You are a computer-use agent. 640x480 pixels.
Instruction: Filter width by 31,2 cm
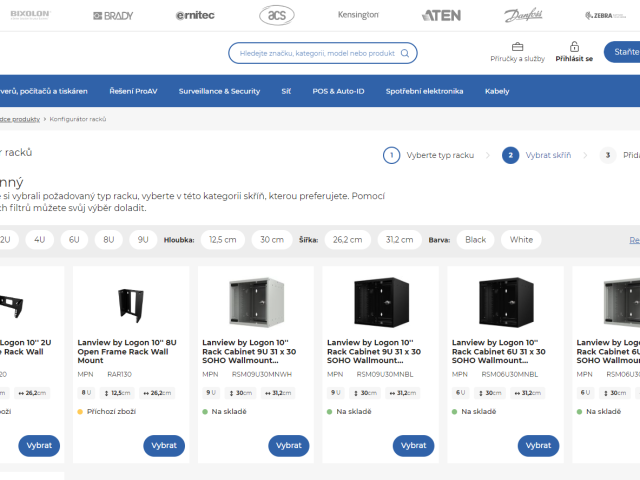pyautogui.click(x=400, y=240)
